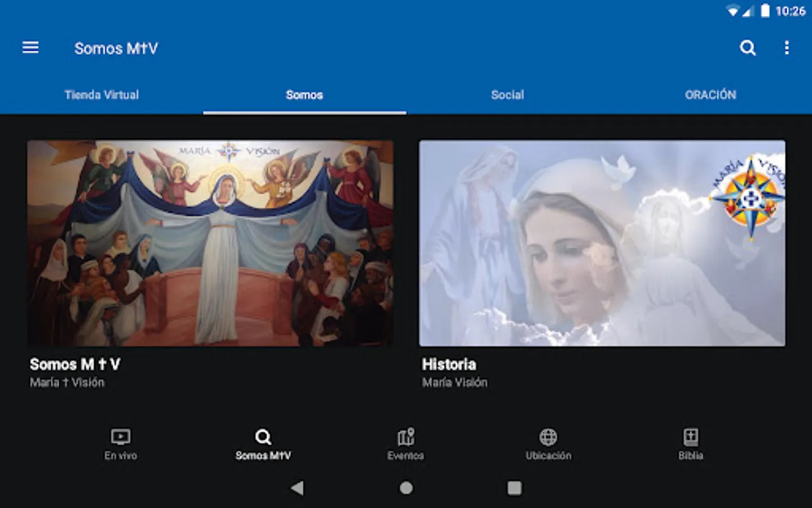Click the María Visión subtitle under Historia

click(x=454, y=383)
